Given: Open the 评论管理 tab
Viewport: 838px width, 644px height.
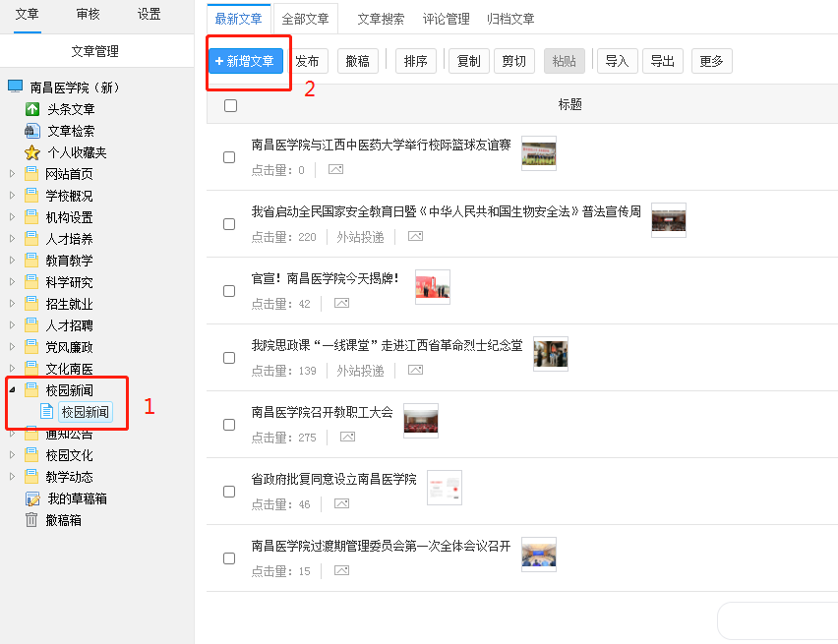Looking at the screenshot, I should pyautogui.click(x=446, y=19).
